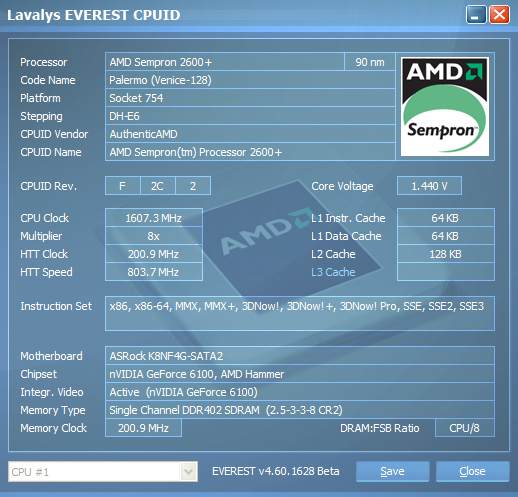Select the 90 nm process field
518x497 pixels.
pyautogui.click(x=370, y=62)
